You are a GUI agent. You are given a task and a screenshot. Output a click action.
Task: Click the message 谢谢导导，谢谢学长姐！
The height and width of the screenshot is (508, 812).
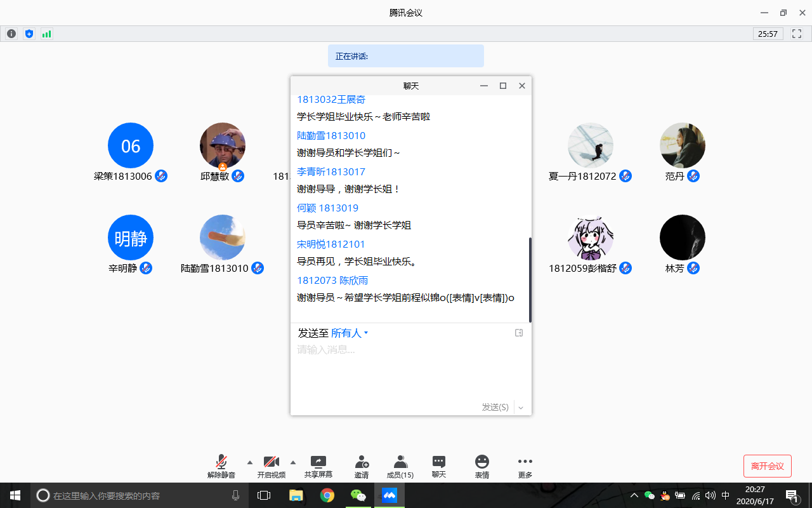pos(349,189)
